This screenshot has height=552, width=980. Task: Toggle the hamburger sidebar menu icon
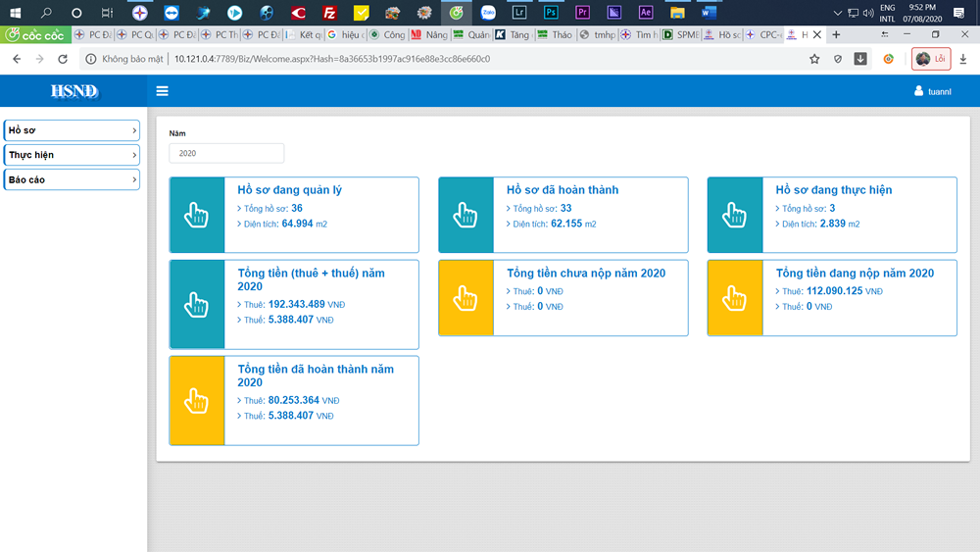pos(162,91)
